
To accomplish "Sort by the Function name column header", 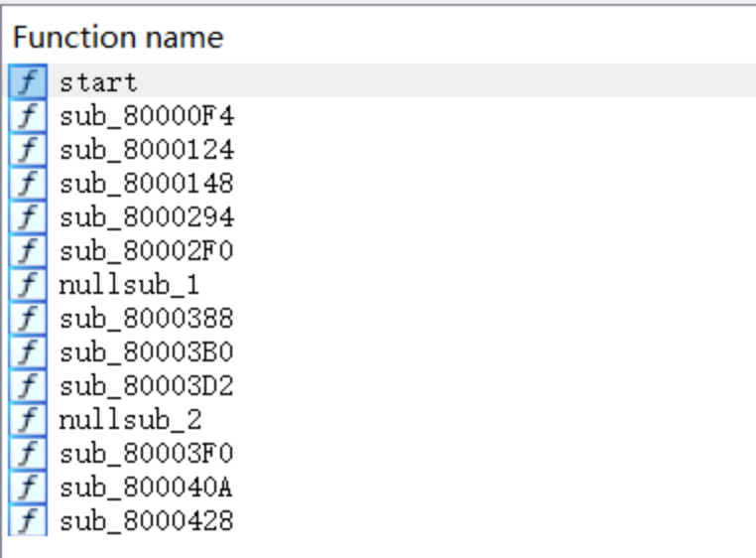I will point(118,37).
